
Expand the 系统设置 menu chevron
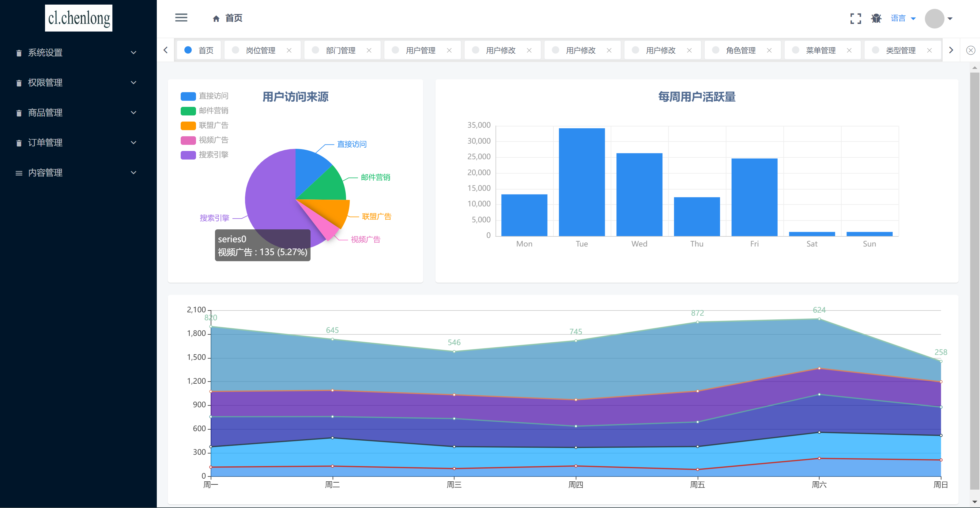point(134,52)
